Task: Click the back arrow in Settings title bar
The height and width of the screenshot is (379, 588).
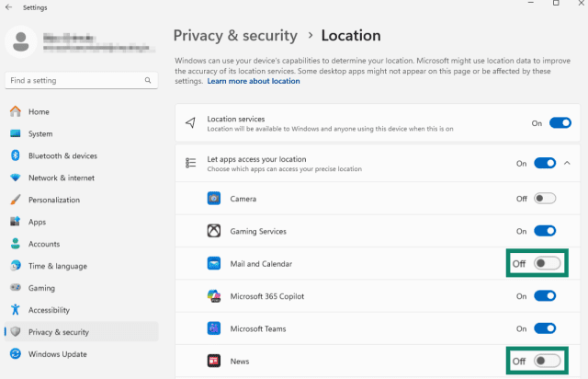Action: coord(8,7)
